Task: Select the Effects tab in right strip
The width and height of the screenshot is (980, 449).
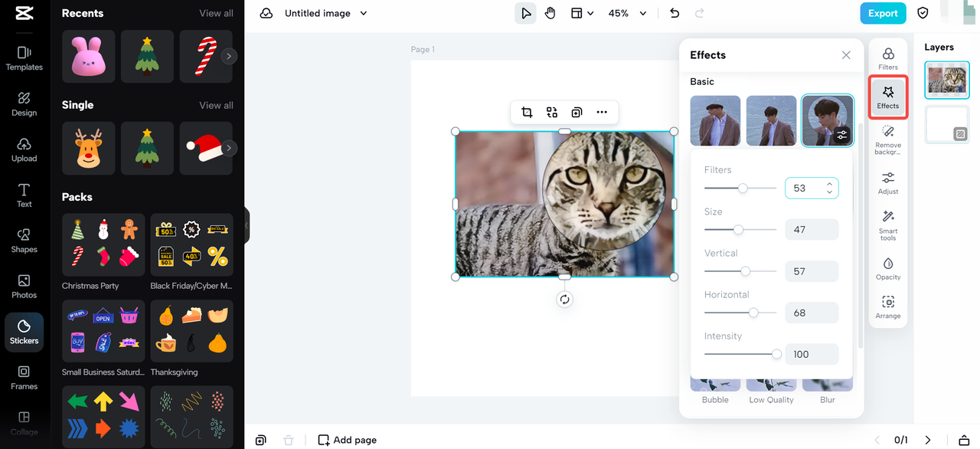Action: [x=888, y=97]
